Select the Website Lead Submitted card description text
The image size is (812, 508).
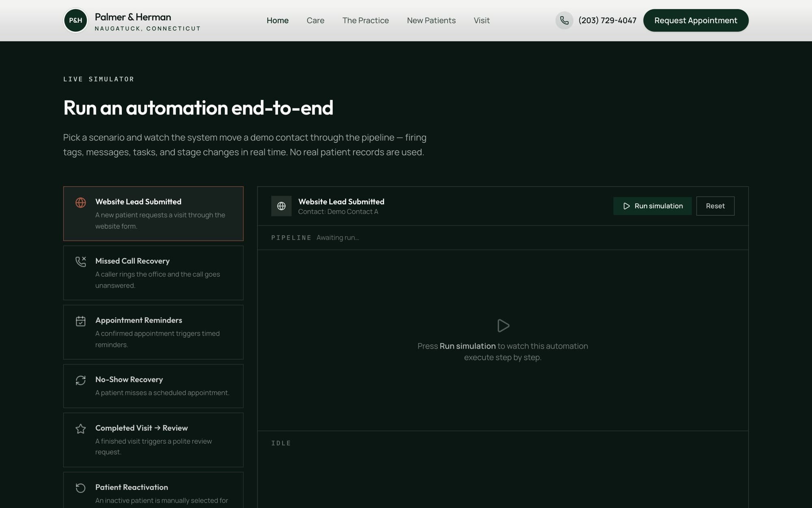(160, 221)
